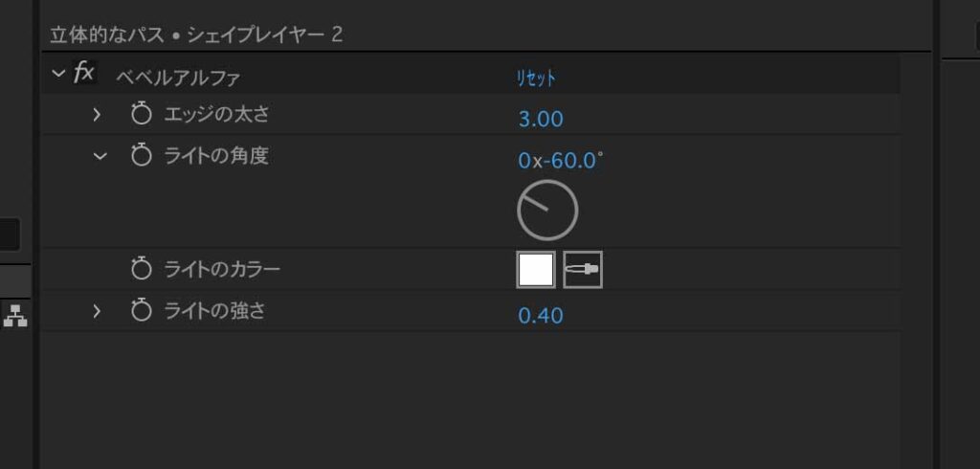The width and height of the screenshot is (980, 469).
Task: Collapse the ベベルアルファ effect group
Action: point(58,74)
